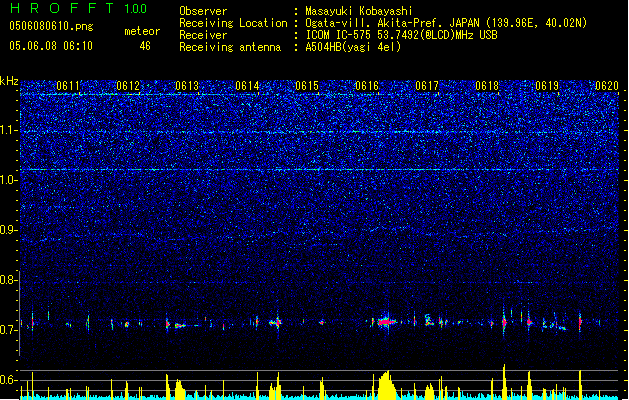Click the 1.1 kHz axis tick label
The height and width of the screenshot is (400, 629).
(x=8, y=130)
